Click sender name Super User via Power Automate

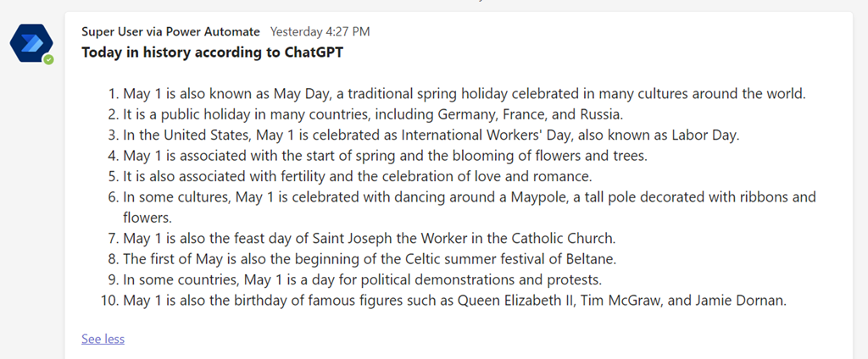tap(170, 32)
